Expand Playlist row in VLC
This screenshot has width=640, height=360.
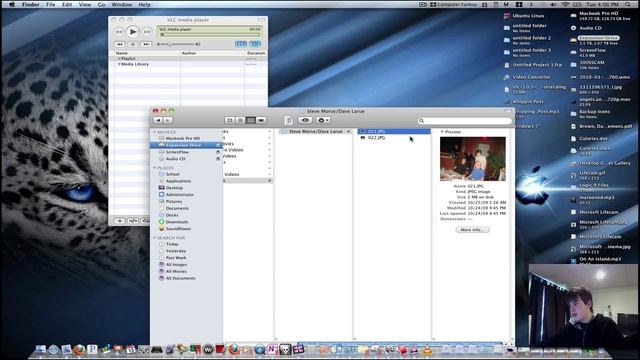coord(119,58)
